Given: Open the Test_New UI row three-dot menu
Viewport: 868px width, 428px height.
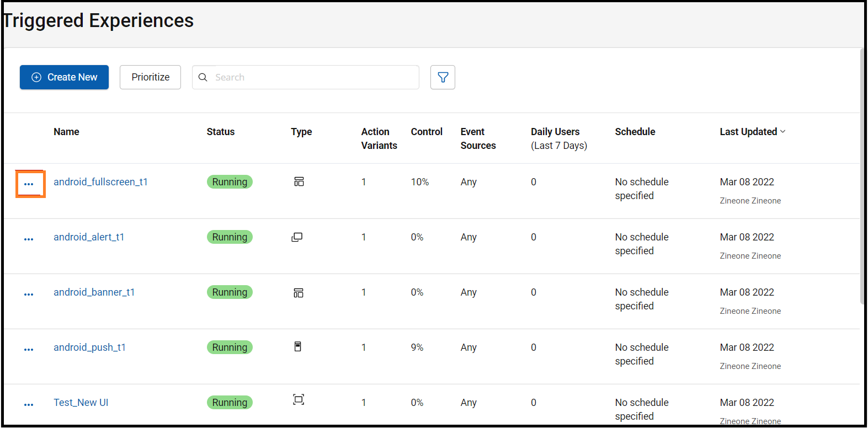Looking at the screenshot, I should tap(29, 405).
